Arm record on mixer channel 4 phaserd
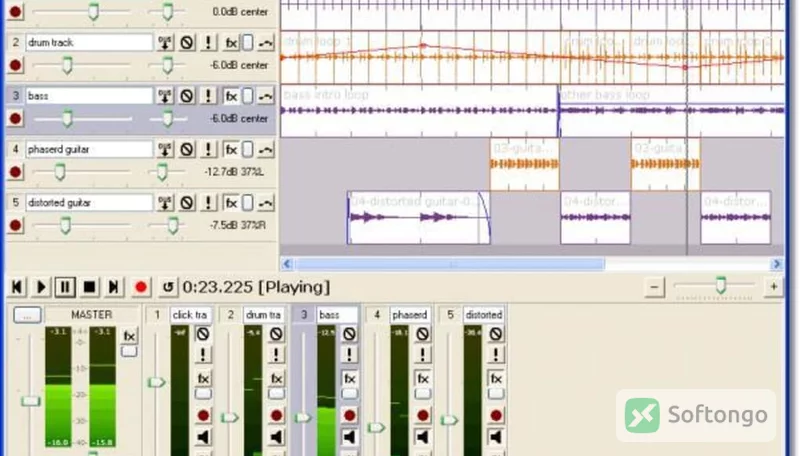 click(x=422, y=415)
